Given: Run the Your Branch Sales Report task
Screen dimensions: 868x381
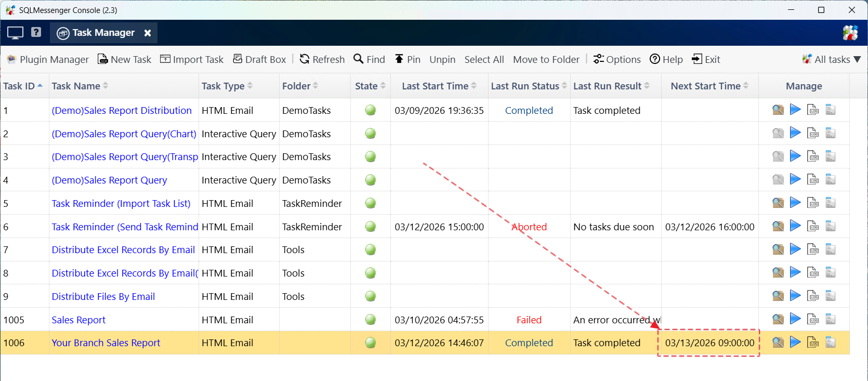Looking at the screenshot, I should click(x=795, y=342).
